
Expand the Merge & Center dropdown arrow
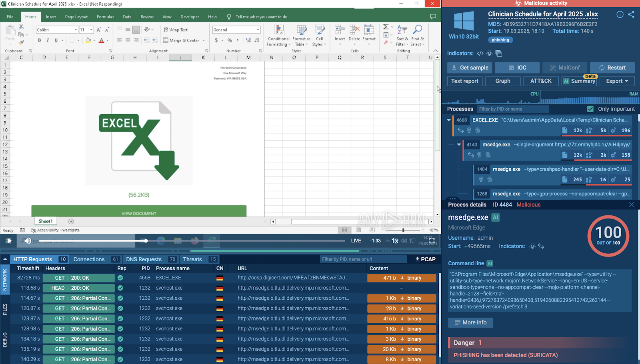point(204,40)
